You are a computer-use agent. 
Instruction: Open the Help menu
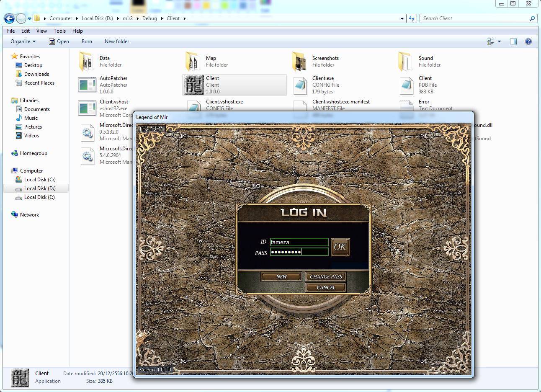77,31
